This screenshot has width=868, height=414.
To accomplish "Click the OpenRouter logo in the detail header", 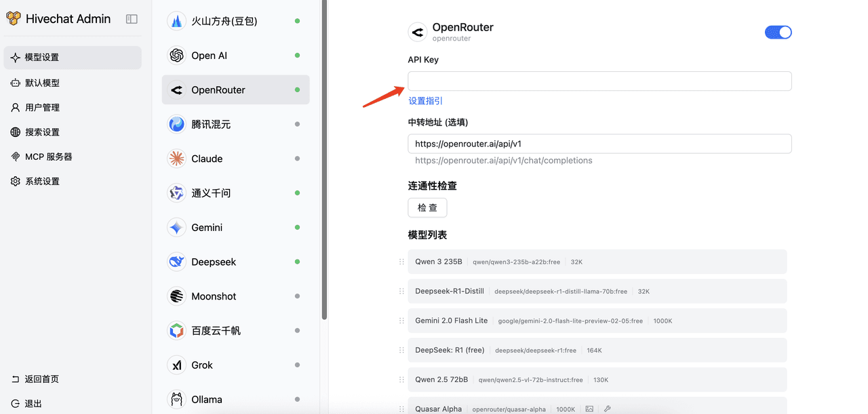I will (417, 32).
